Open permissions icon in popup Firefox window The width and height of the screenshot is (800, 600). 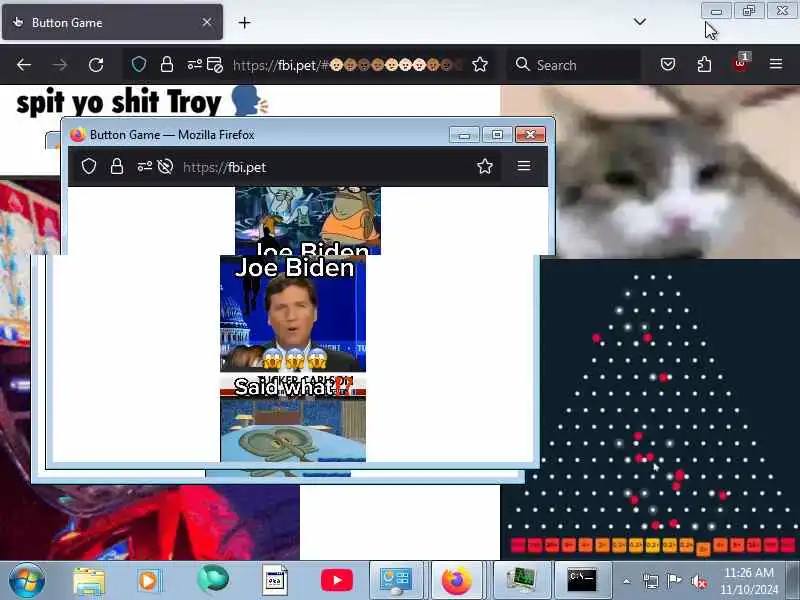point(144,166)
